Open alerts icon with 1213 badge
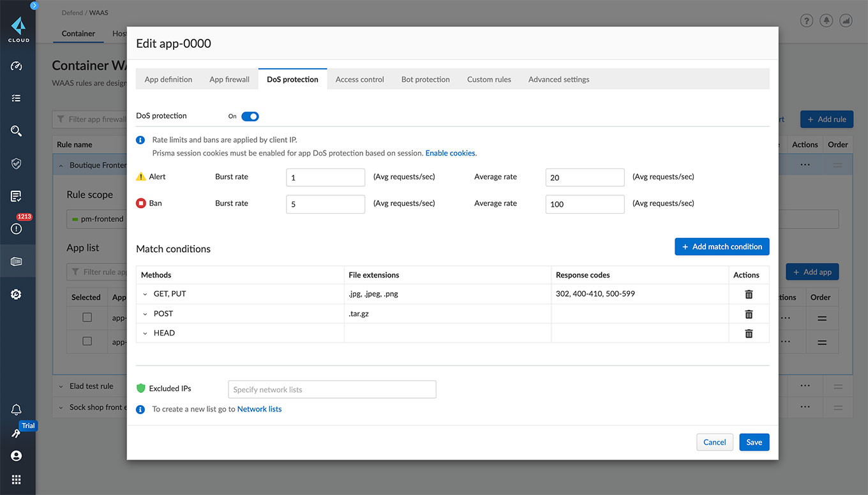Viewport: 868px width, 495px height. point(17,228)
